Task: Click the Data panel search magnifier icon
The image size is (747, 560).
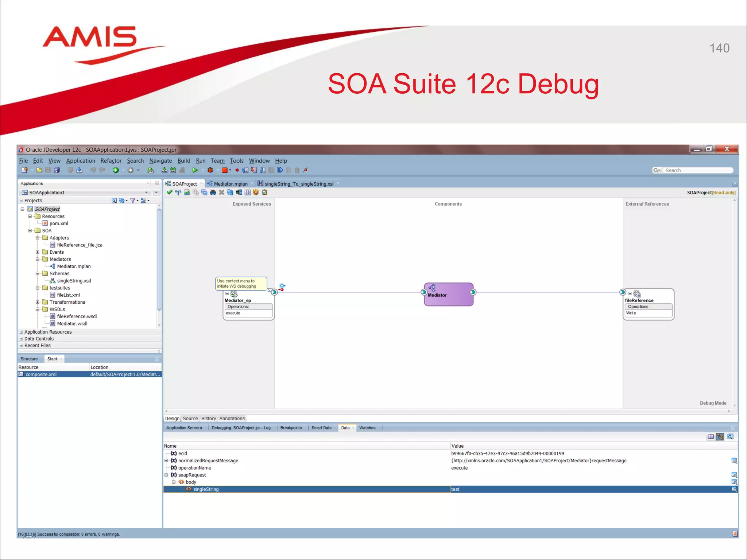Action: click(x=730, y=437)
